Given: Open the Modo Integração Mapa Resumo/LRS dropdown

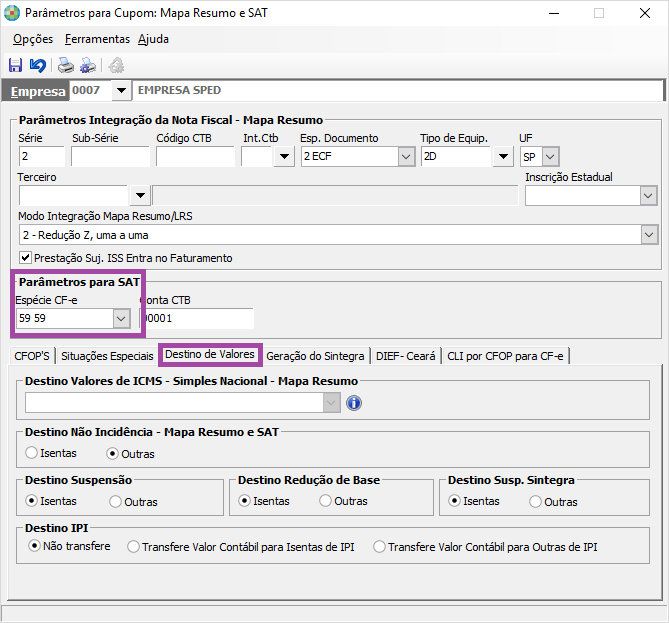Looking at the screenshot, I should (649, 234).
